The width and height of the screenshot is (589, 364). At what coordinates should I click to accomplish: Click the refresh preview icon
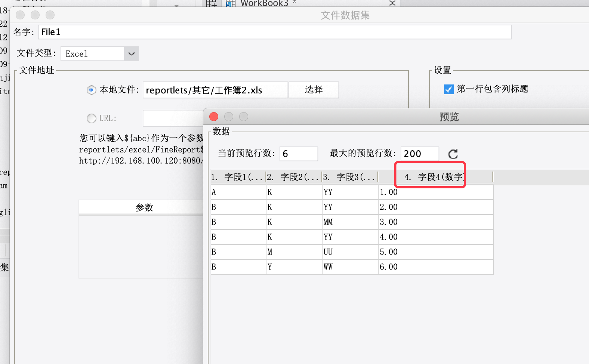coord(453,154)
